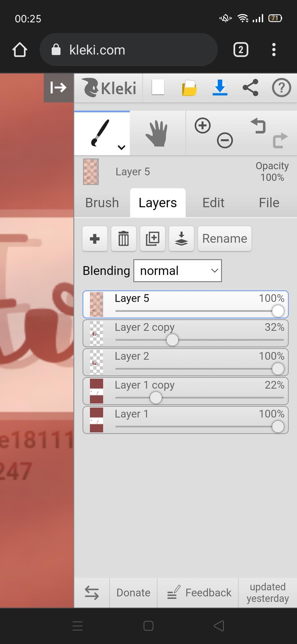
Task: Click the Layer 2 copy opacity slider handle
Action: pos(172,340)
